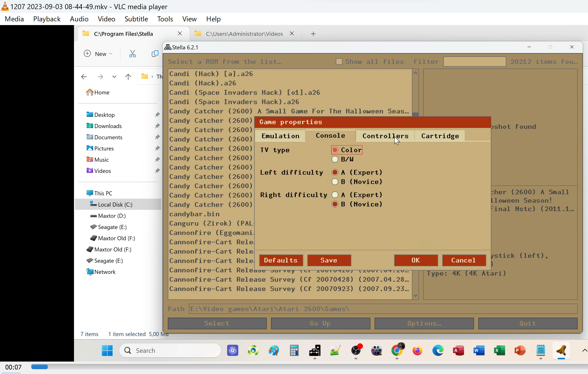Open the Calculator icon in taskbar
The height and width of the screenshot is (374, 588).
pyautogui.click(x=294, y=350)
